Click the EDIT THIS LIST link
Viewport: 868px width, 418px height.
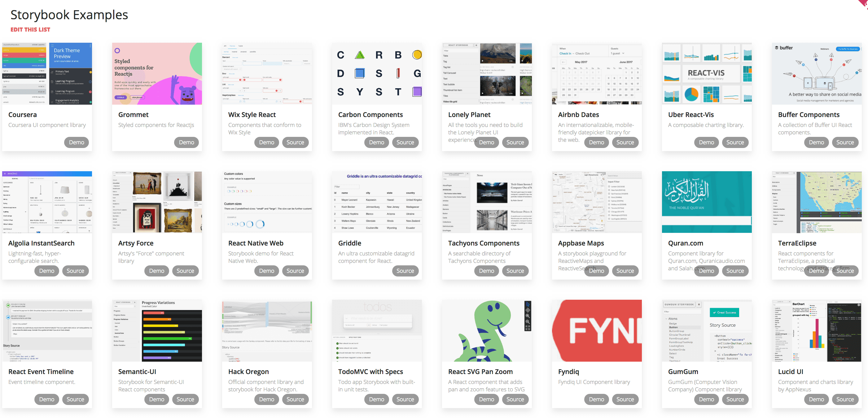tap(30, 30)
